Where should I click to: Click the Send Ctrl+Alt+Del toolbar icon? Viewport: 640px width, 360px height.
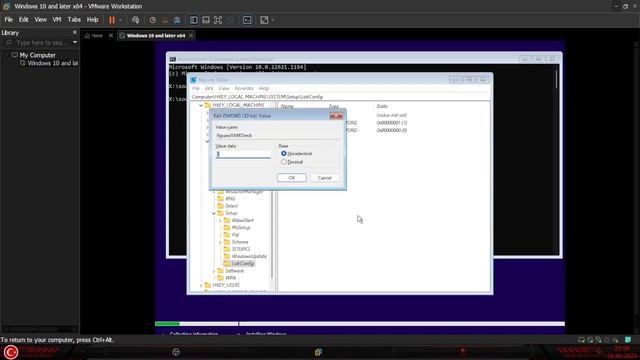136,20
